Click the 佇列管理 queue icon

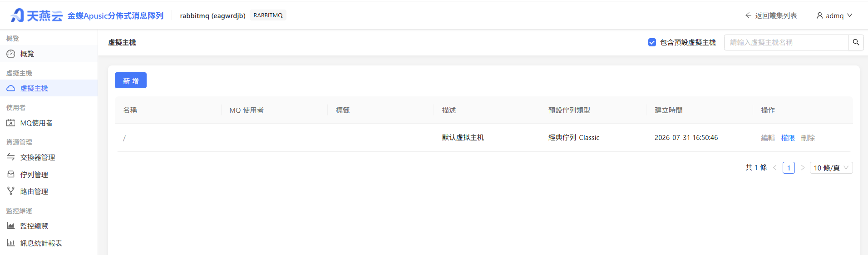11,174
